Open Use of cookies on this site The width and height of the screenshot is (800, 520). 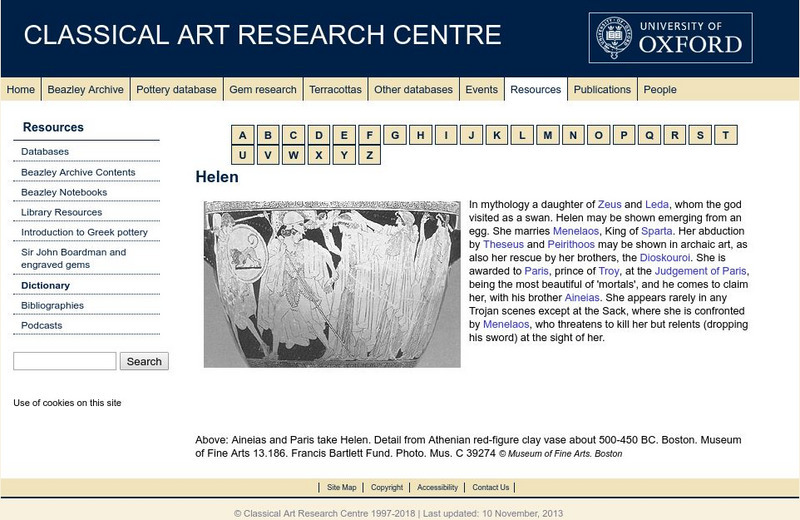point(67,403)
